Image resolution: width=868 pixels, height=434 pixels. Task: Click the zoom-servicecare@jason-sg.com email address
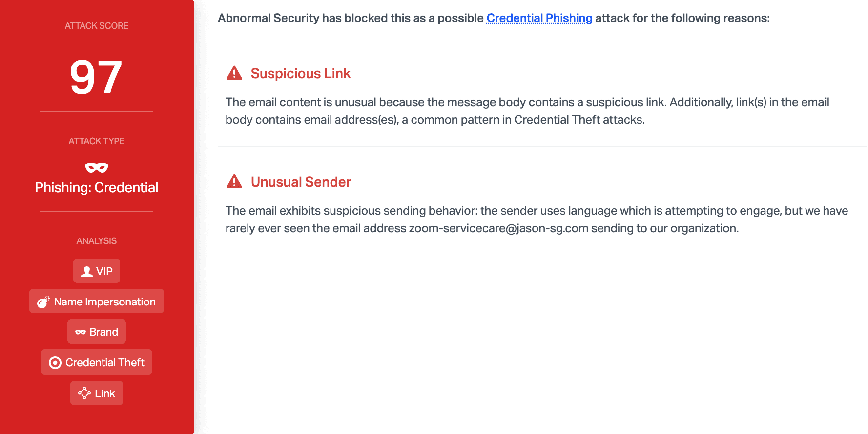(x=498, y=228)
